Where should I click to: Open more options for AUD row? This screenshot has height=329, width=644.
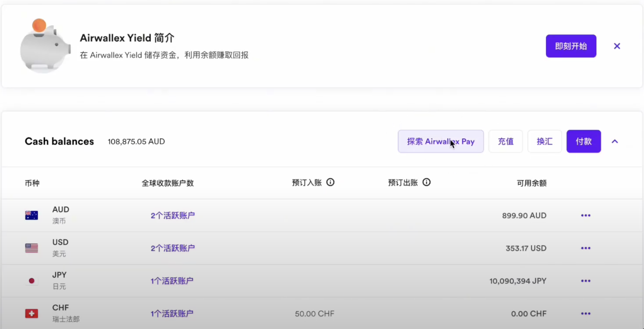tap(586, 215)
